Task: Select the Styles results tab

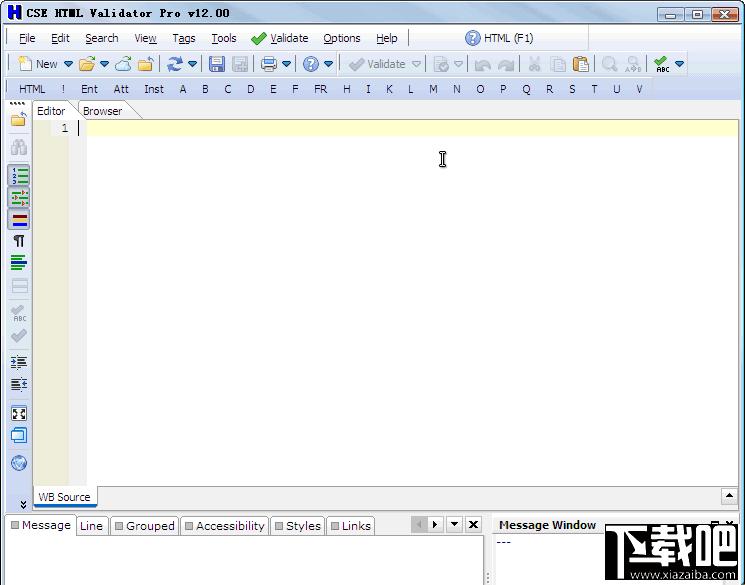Action: pyautogui.click(x=298, y=526)
